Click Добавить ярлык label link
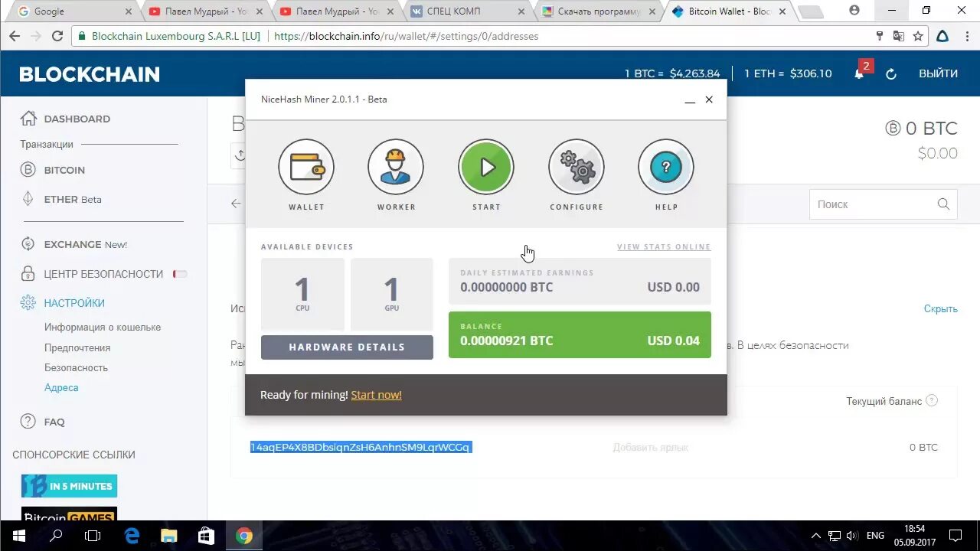The width and height of the screenshot is (980, 551). click(650, 447)
